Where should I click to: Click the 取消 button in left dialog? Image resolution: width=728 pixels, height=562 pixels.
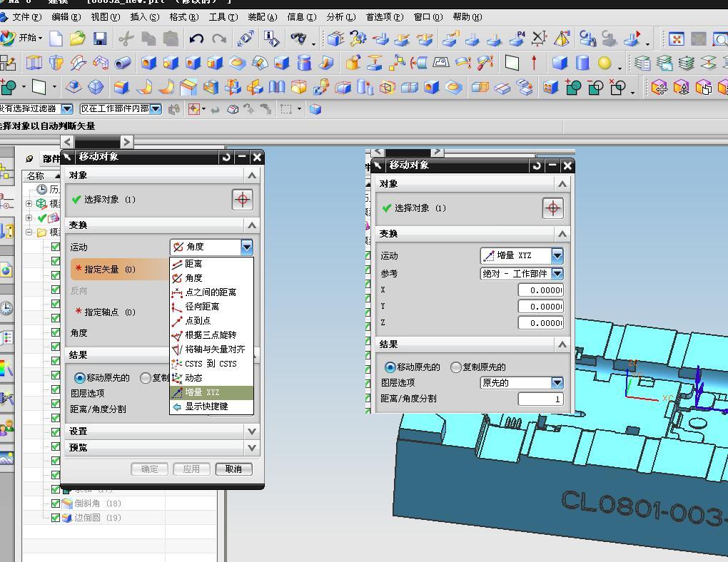tap(233, 469)
